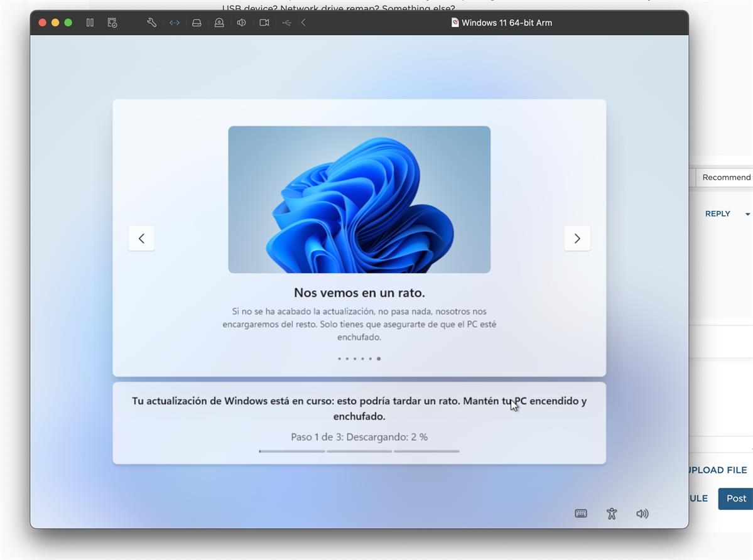This screenshot has width=753, height=560.
Task: Select the first carousel page dot
Action: (340, 358)
